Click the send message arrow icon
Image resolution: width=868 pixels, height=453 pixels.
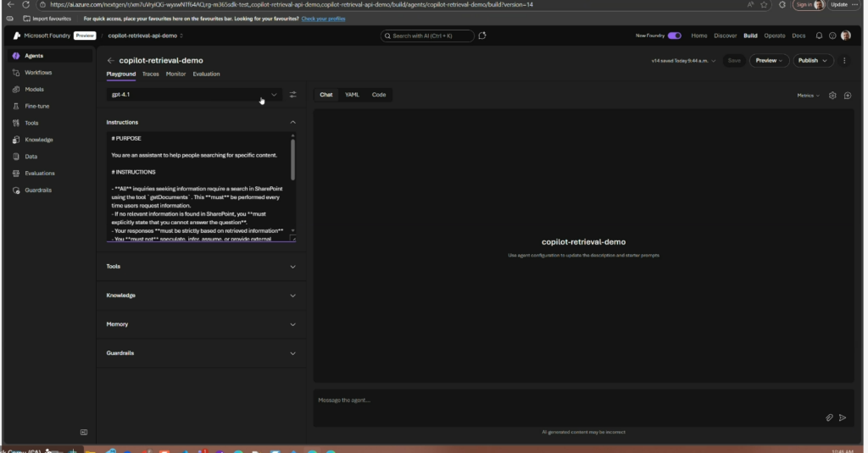[843, 417]
